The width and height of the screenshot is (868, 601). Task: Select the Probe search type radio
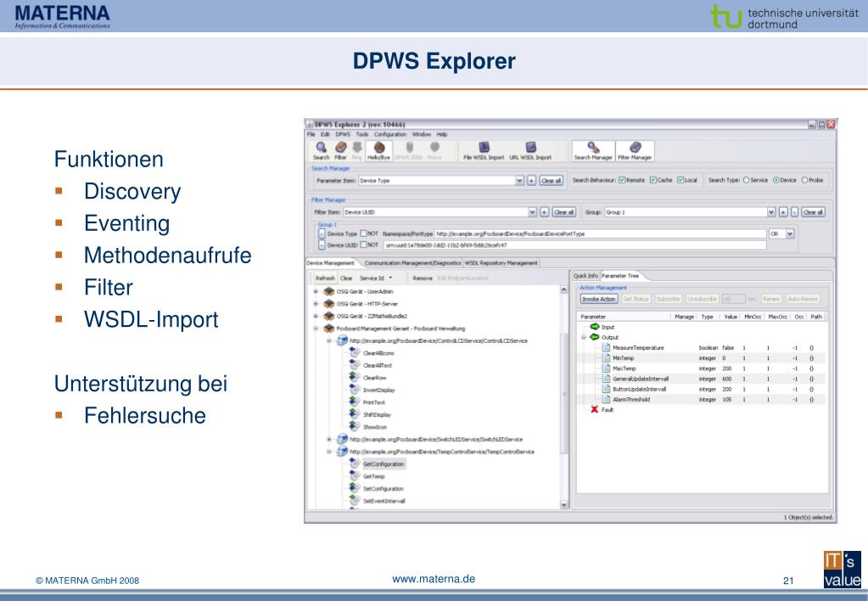click(x=805, y=180)
